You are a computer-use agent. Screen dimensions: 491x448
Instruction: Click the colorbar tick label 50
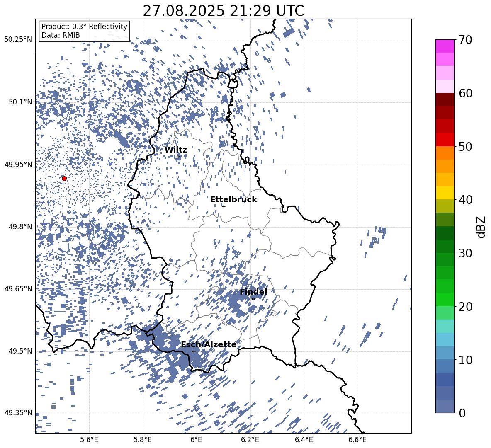coord(465,146)
